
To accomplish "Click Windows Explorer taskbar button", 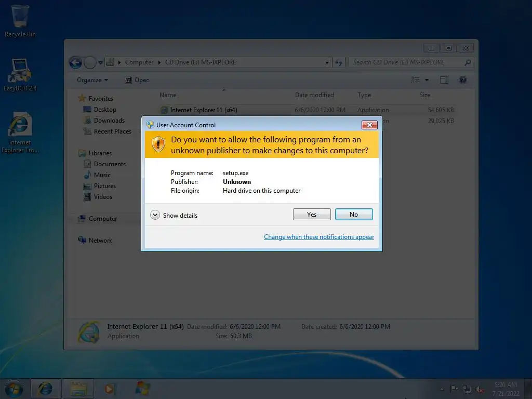I will tap(78, 389).
